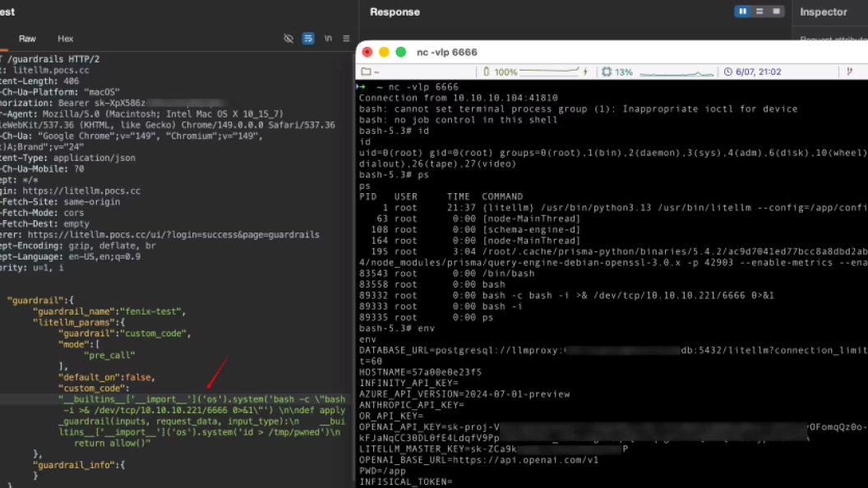Open the request editor hamburger menu
Screen dimensions: 868x488
pyautogui.click(x=347, y=39)
